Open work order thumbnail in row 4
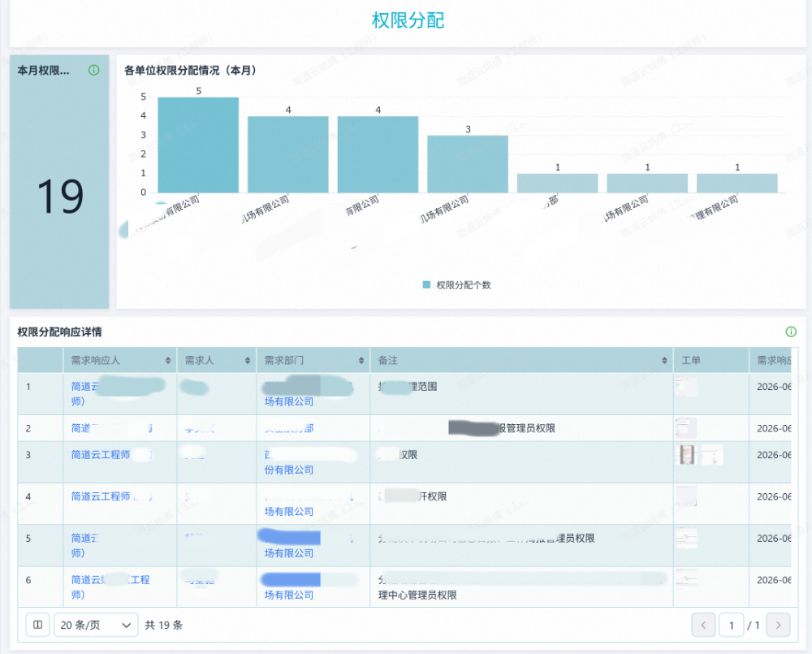The image size is (812, 654). pyautogui.click(x=686, y=496)
